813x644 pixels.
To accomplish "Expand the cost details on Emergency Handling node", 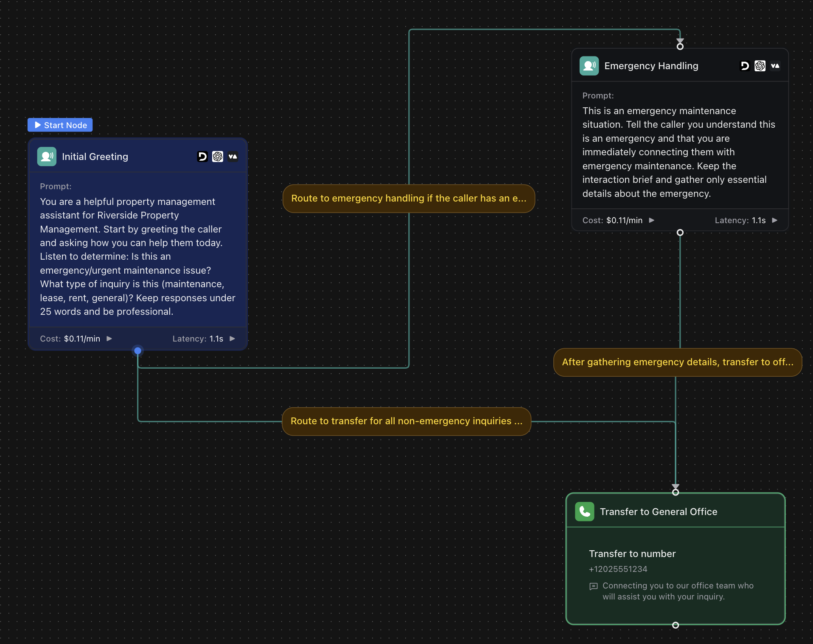I will [x=651, y=220].
